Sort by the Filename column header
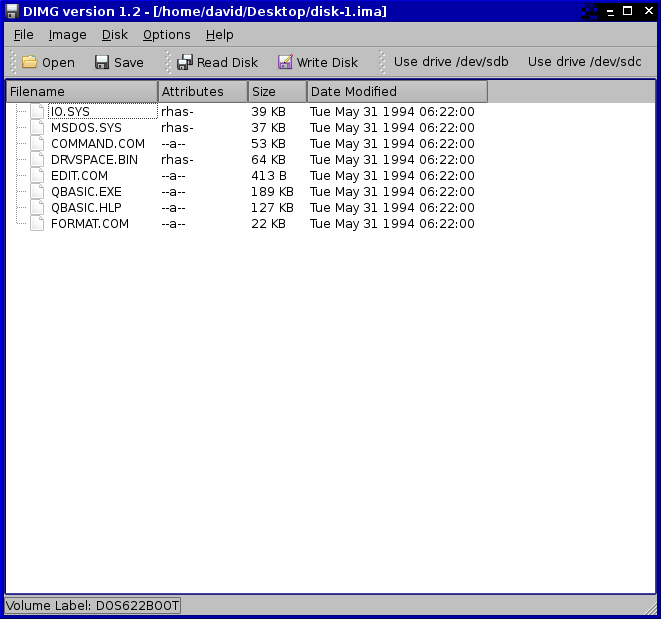 pyautogui.click(x=82, y=92)
